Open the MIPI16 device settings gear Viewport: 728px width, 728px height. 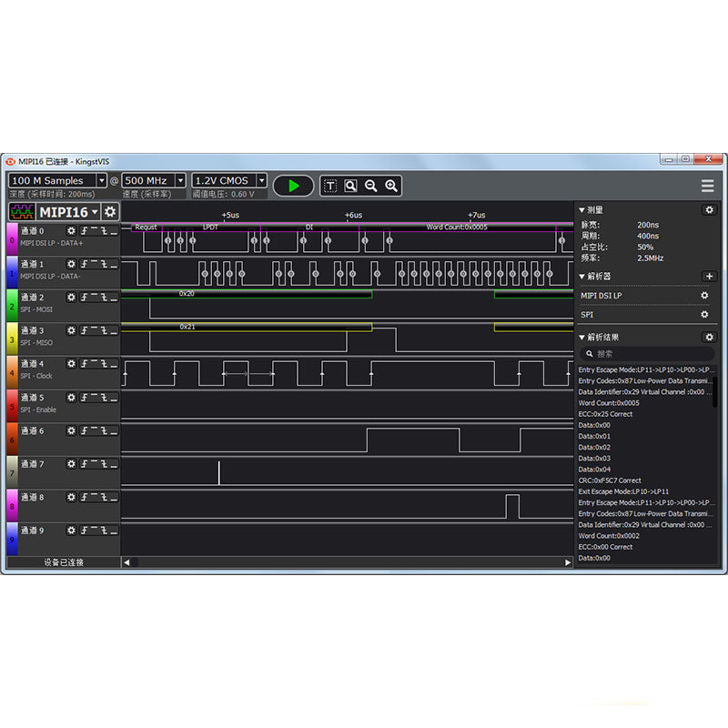110,212
